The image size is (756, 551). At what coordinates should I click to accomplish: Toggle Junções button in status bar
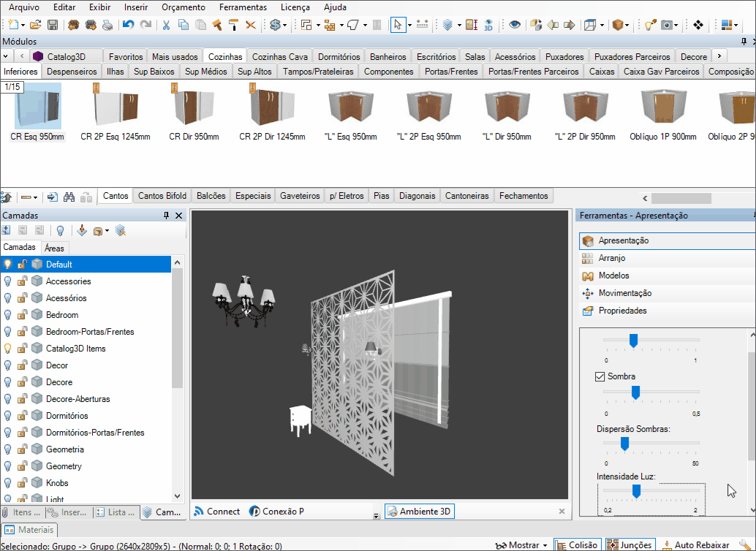coord(630,544)
